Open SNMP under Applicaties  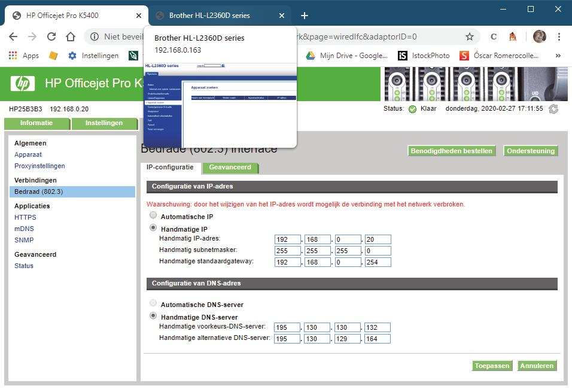pos(24,240)
